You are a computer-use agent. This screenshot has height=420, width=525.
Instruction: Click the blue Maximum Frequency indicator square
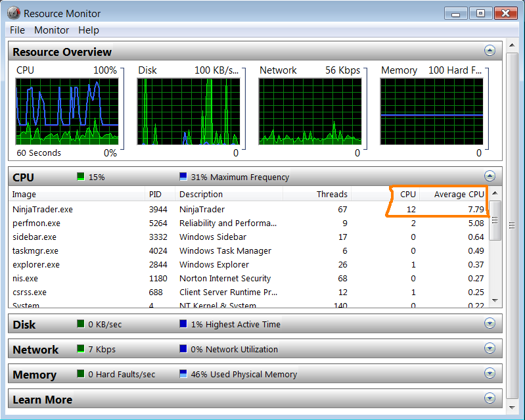183,177
